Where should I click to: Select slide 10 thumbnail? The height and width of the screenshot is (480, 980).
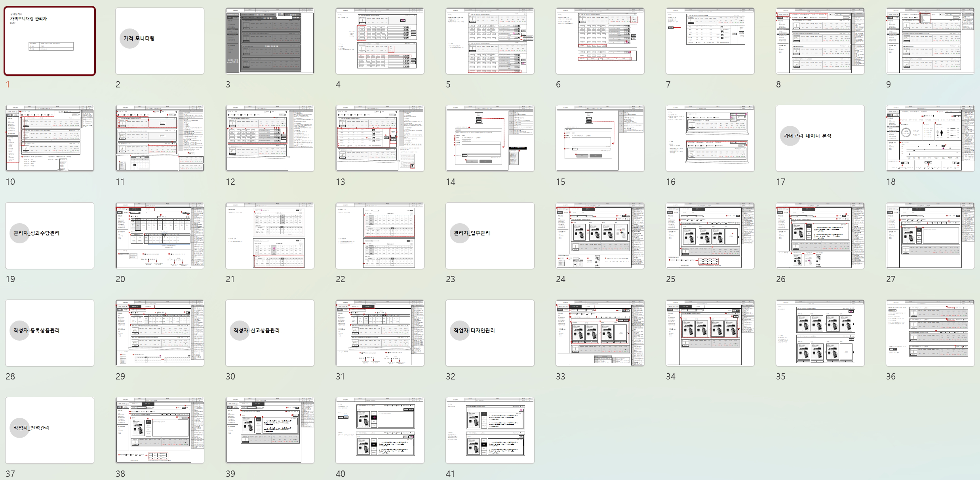50,138
